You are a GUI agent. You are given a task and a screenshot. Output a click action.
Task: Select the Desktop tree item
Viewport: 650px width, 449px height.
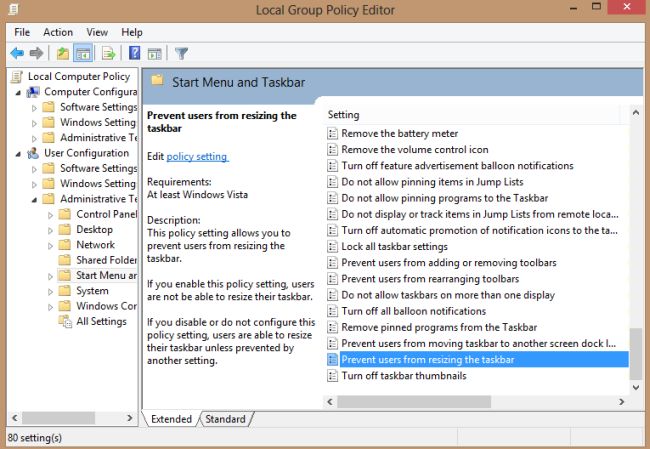click(x=95, y=230)
